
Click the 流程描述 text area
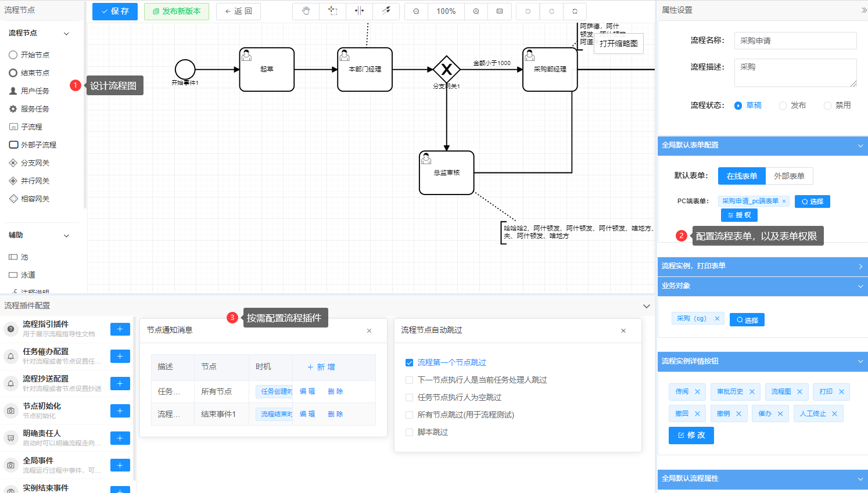795,73
